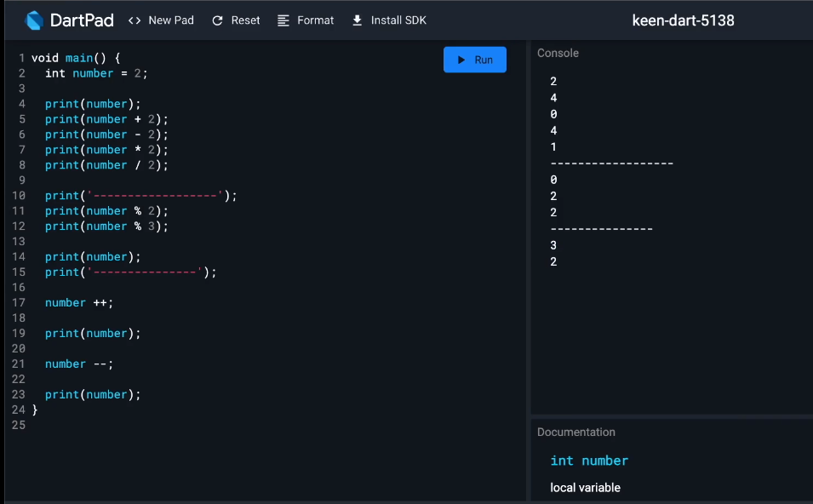This screenshot has height=504, width=813.
Task: Click console output '3'
Action: (x=553, y=245)
